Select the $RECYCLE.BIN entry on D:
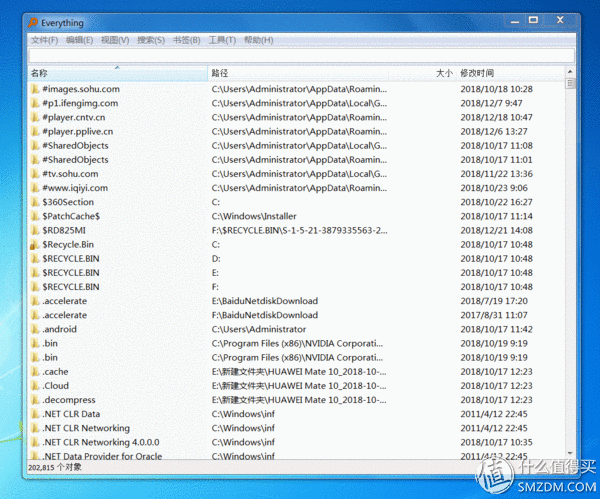The image size is (600, 499). [297, 259]
